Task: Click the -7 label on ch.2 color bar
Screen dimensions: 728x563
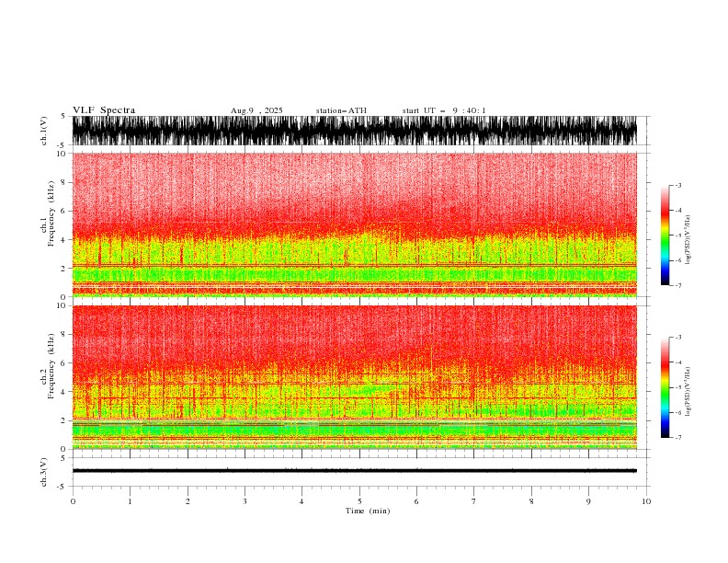Action: pos(678,437)
